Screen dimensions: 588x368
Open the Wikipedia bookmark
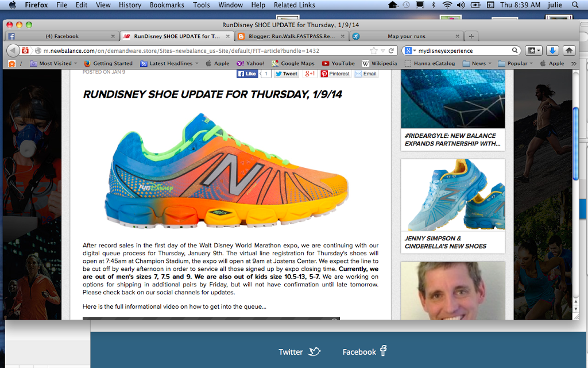click(380, 63)
